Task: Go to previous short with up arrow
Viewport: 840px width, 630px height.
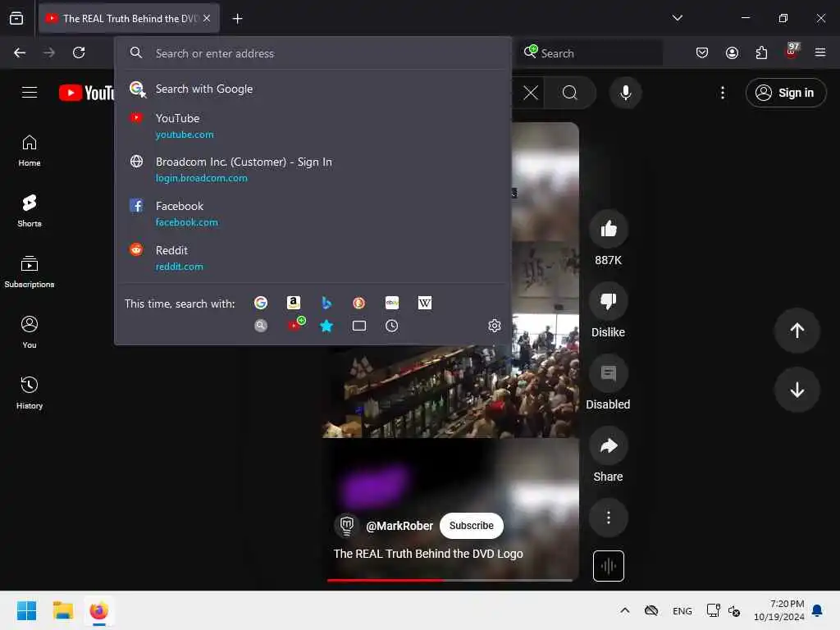Action: click(x=797, y=331)
